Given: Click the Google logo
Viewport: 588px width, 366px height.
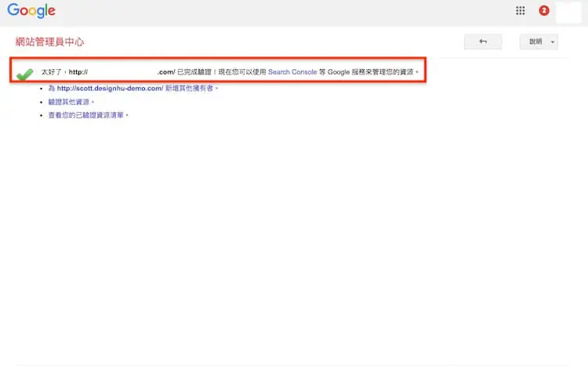Looking at the screenshot, I should point(31,10).
